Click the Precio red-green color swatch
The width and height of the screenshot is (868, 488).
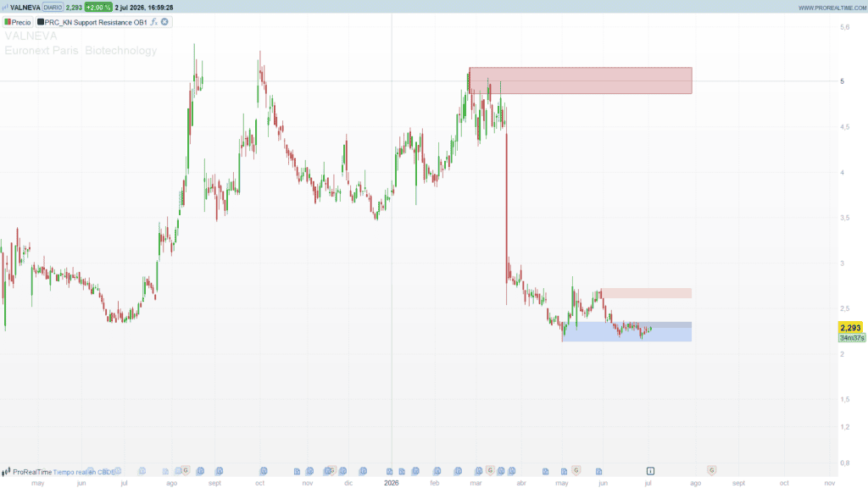click(x=8, y=22)
